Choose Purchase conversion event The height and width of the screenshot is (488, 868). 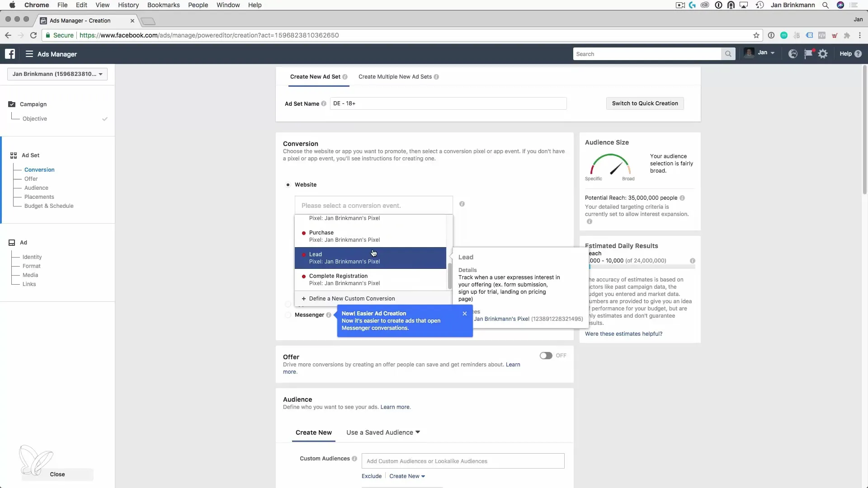[370, 236]
